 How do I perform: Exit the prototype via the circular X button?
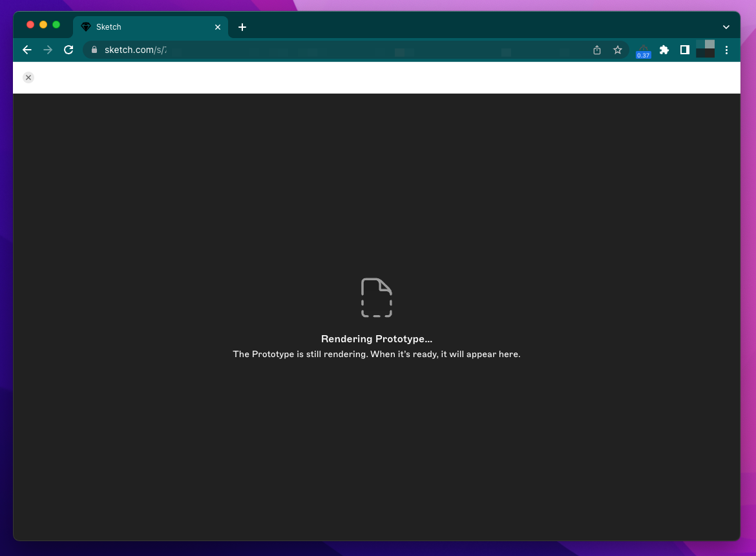[28, 77]
